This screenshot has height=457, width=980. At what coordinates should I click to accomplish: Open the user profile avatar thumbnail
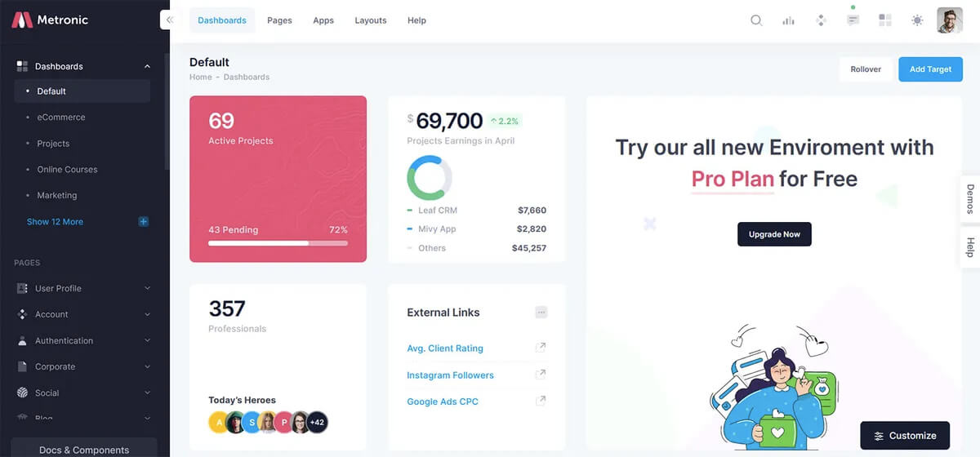950,20
